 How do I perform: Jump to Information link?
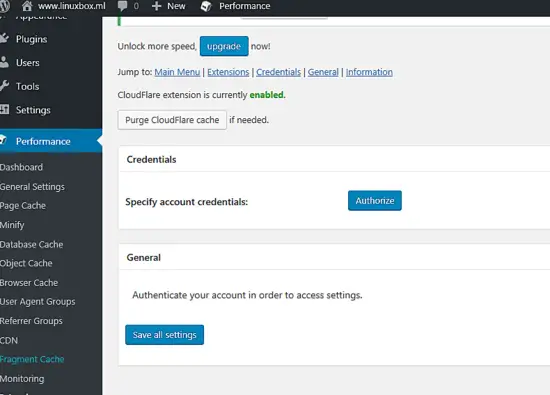click(x=369, y=72)
